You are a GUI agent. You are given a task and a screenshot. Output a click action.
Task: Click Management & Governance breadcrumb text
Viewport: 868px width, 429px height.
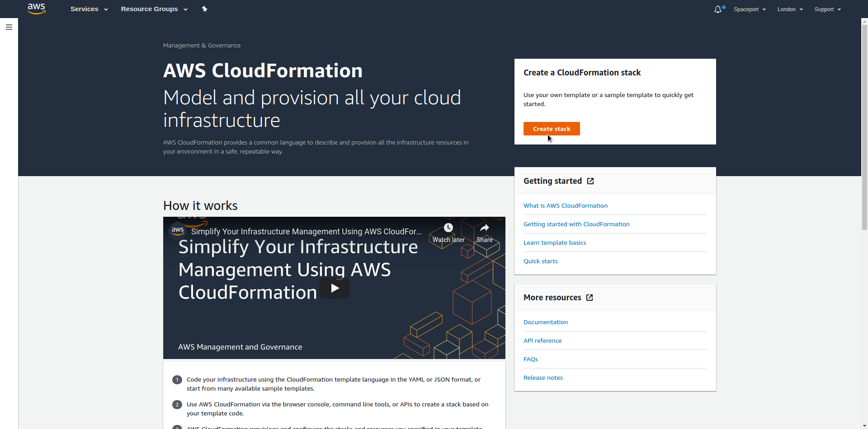(x=202, y=45)
